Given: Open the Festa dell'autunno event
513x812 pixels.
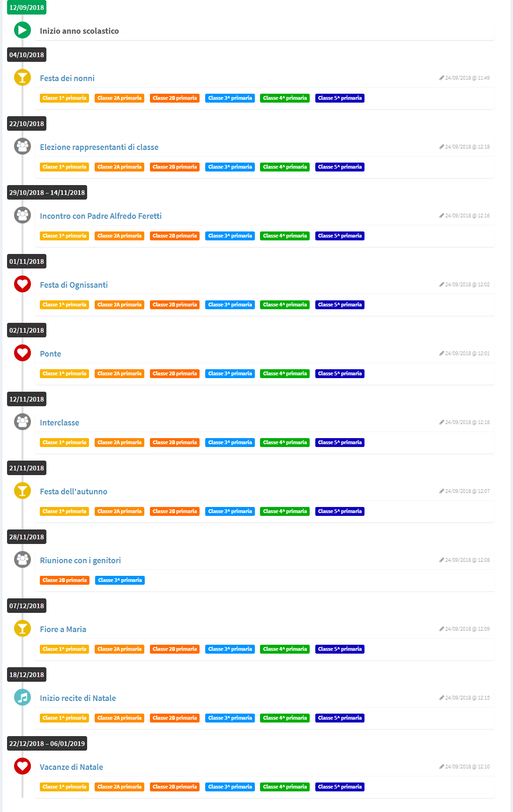Looking at the screenshot, I should pyautogui.click(x=74, y=492).
